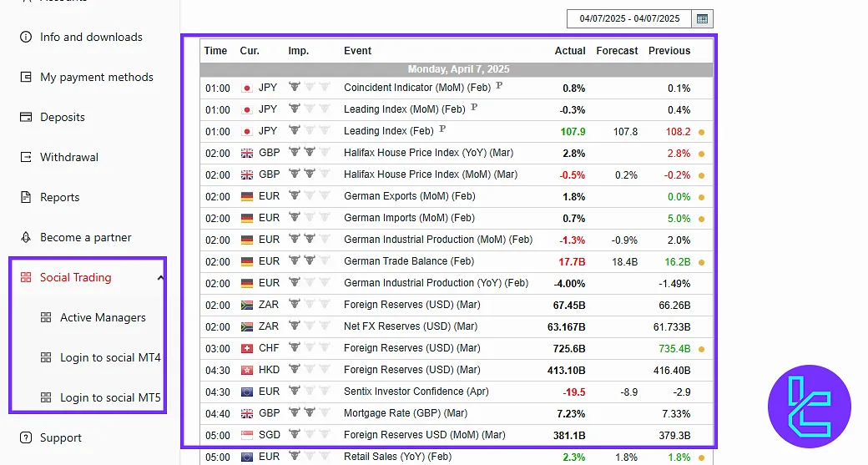Click the Deposits wallet icon in sidebar
The image size is (868, 465).
(x=25, y=117)
